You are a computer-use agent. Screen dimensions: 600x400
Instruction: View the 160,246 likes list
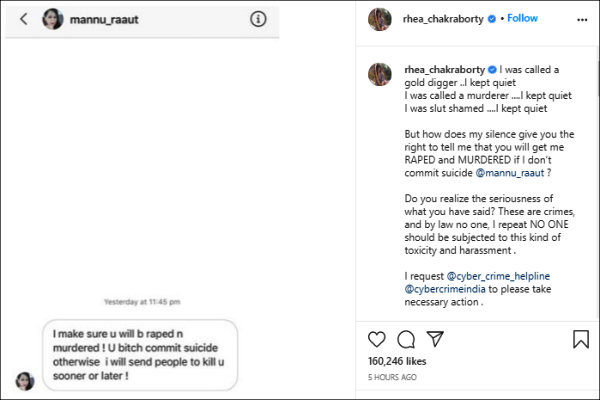[399, 361]
